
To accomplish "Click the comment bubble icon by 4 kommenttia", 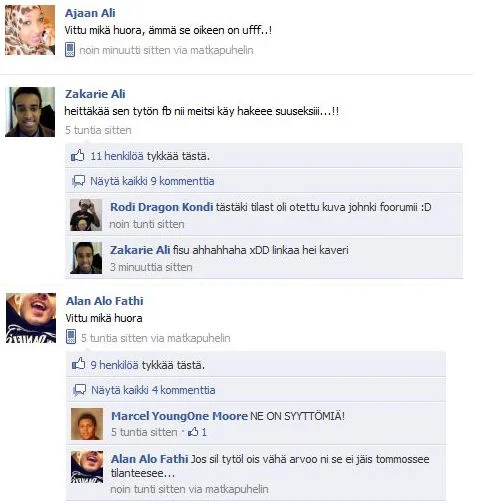I will click(x=80, y=390).
